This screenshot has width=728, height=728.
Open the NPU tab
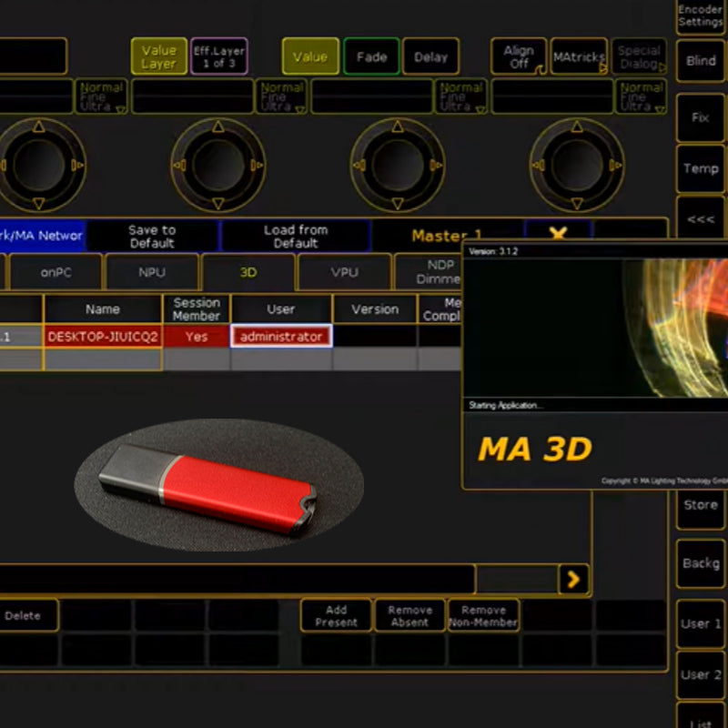(152, 272)
